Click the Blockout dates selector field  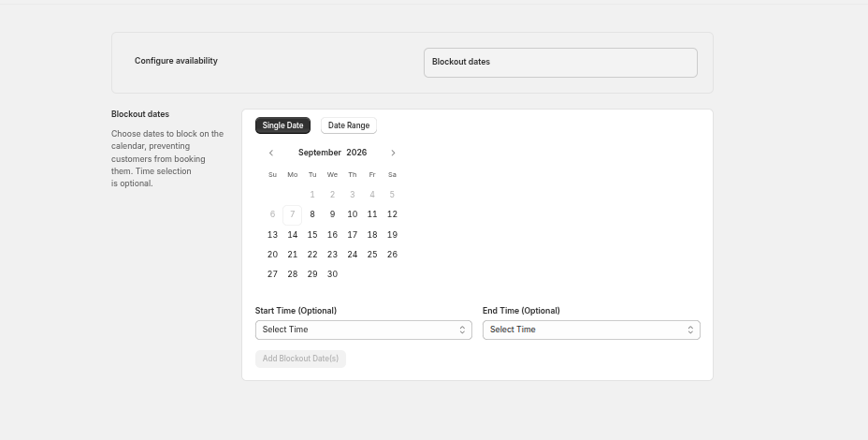(x=560, y=63)
